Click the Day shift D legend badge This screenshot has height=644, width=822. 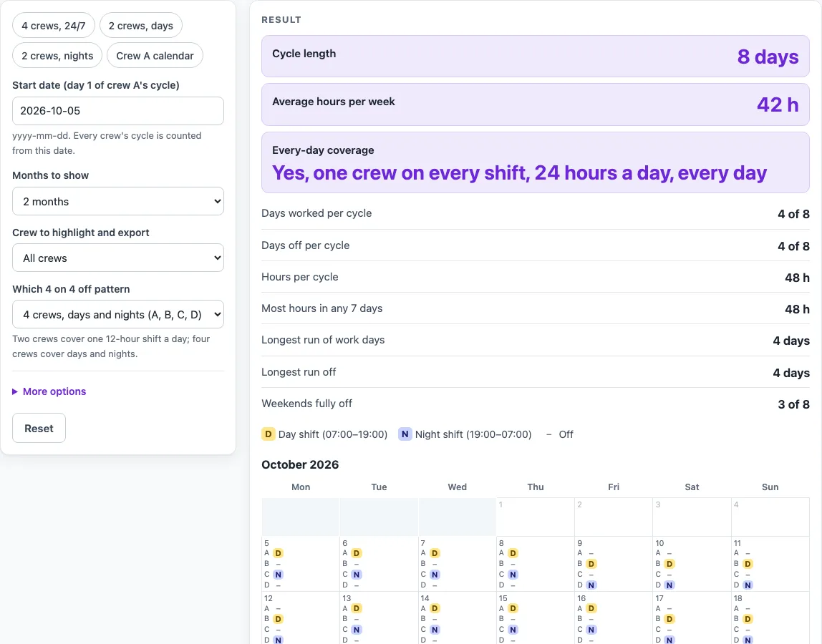[268, 434]
